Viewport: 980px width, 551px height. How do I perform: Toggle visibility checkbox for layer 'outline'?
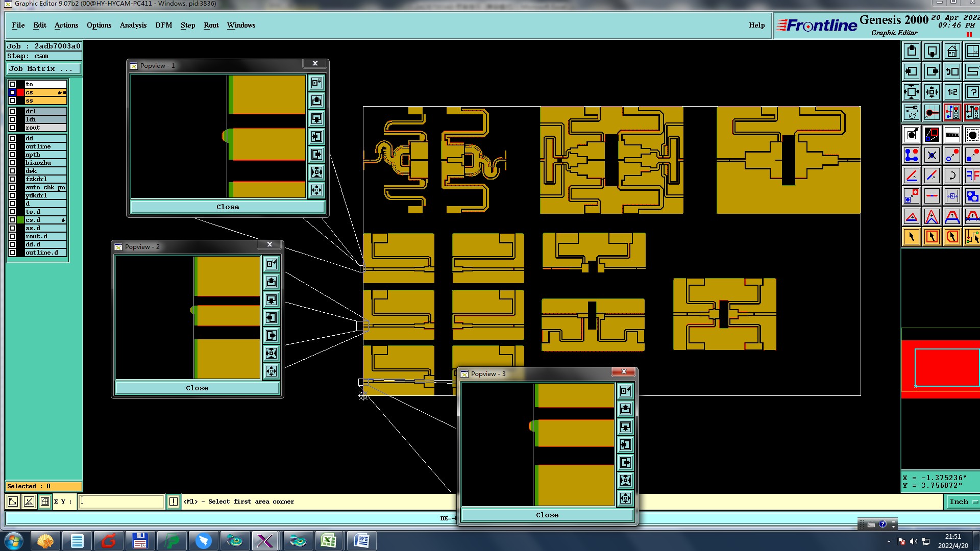click(12, 146)
